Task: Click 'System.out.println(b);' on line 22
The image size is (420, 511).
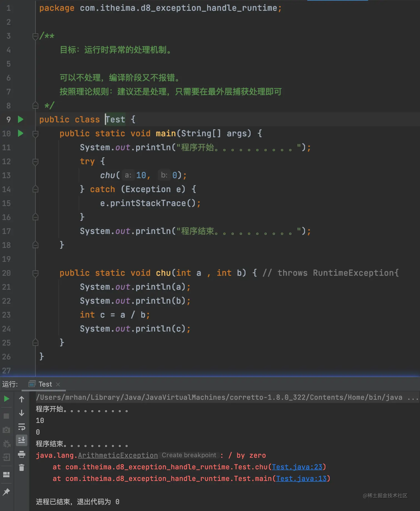Action: point(135,301)
